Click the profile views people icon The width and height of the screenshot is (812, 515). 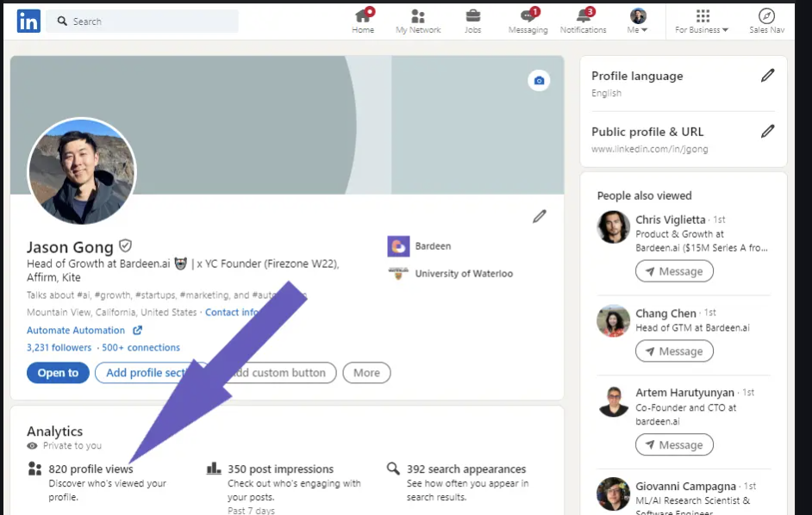34,469
